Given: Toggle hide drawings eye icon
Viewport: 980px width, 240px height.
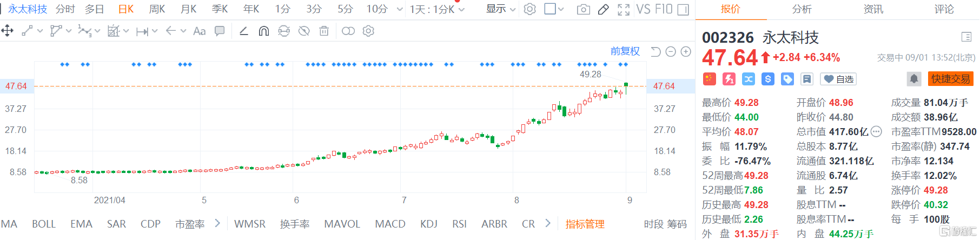Looking at the screenshot, I should [x=304, y=31].
